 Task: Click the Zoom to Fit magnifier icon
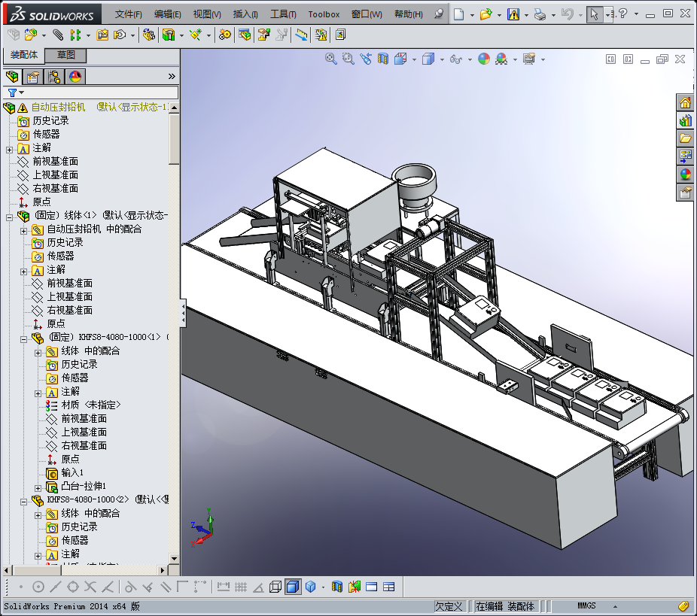coord(330,59)
